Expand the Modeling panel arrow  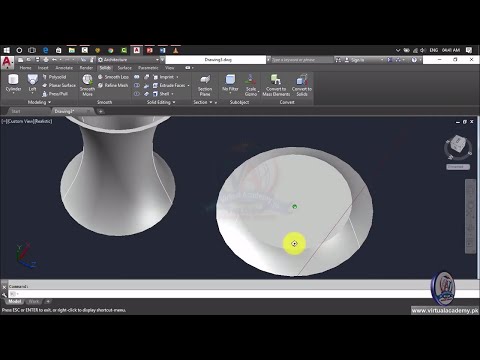click(x=50, y=102)
